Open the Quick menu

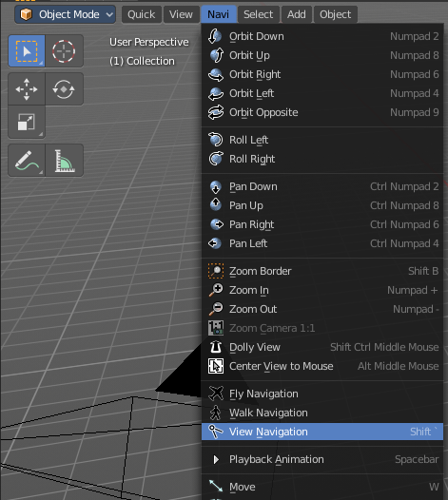142,14
